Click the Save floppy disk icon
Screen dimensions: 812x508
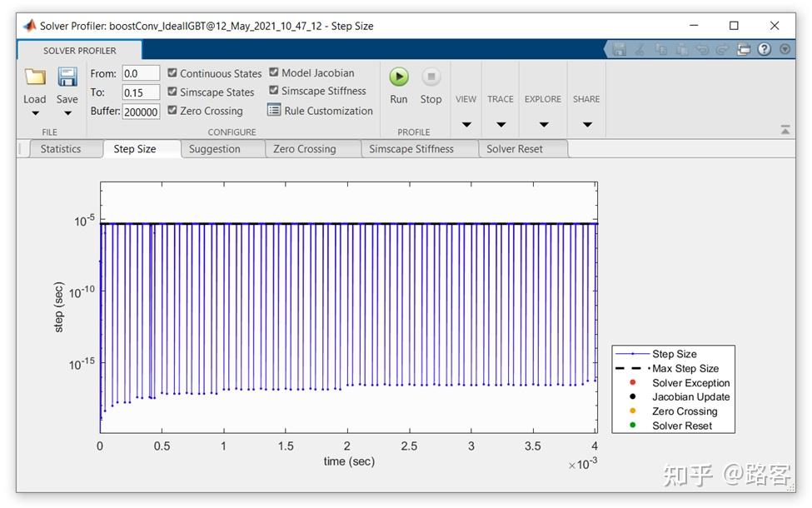67,78
